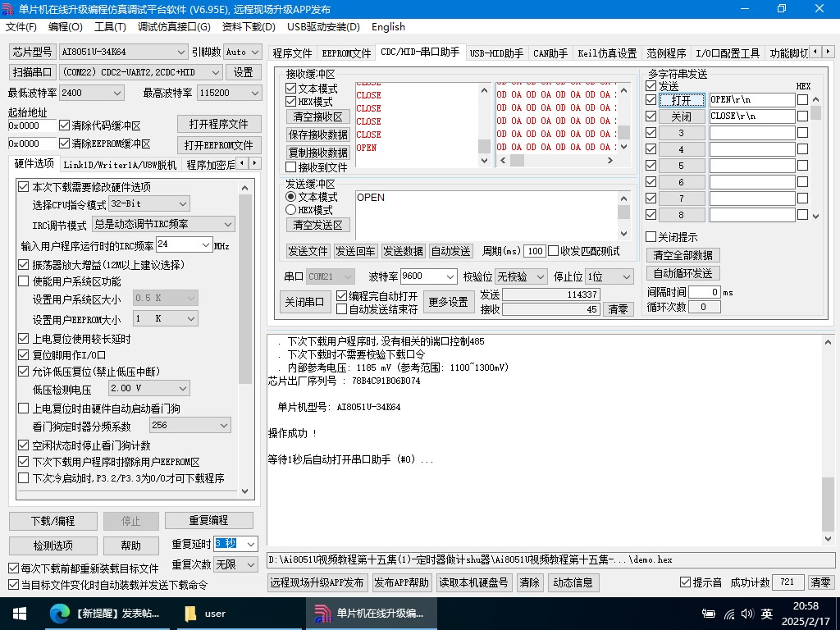
Task: Click the 打开 multi-string send button
Action: point(681,100)
